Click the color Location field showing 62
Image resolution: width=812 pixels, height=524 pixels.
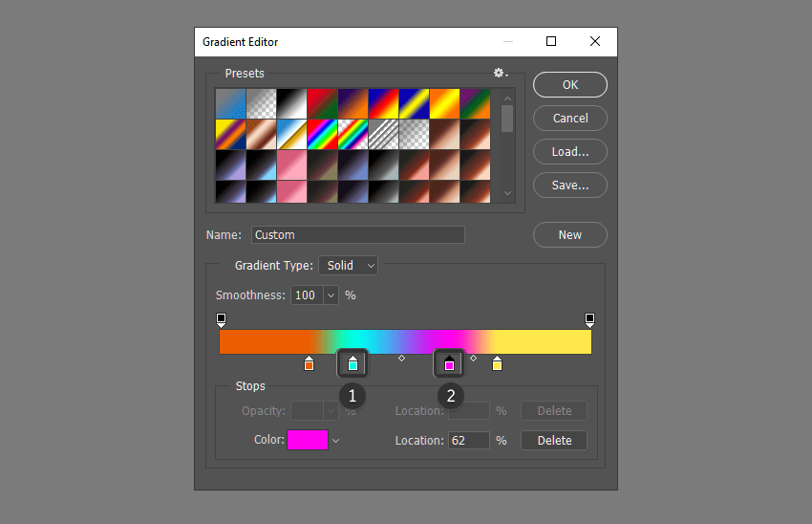click(469, 441)
